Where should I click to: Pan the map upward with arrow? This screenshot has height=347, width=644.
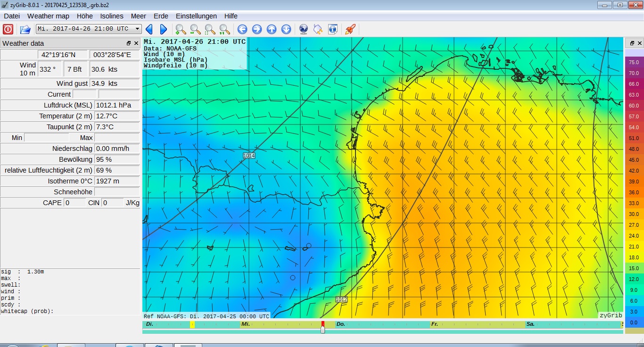pyautogui.click(x=272, y=29)
